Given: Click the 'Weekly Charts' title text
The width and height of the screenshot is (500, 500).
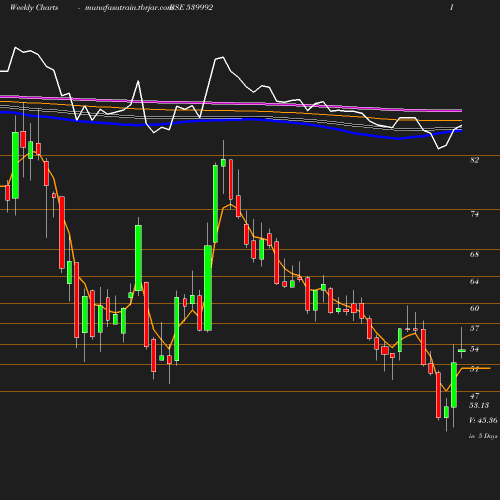Looking at the screenshot, I should pos(34,7).
